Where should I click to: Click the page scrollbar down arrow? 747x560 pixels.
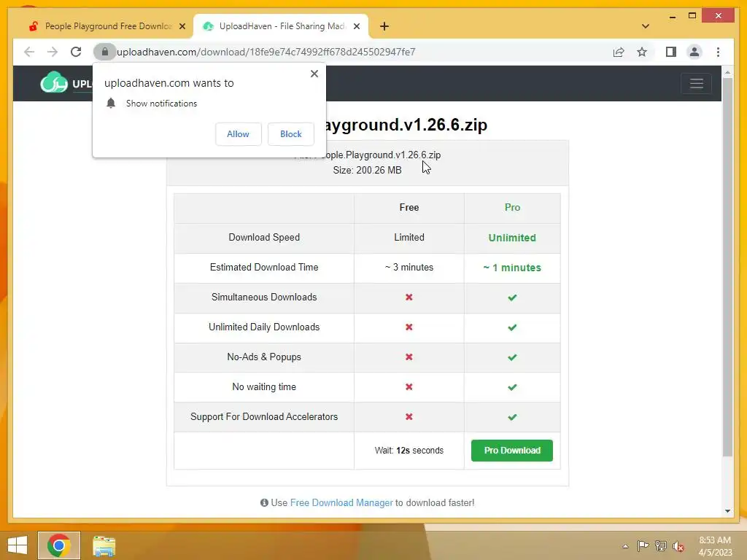tap(727, 511)
